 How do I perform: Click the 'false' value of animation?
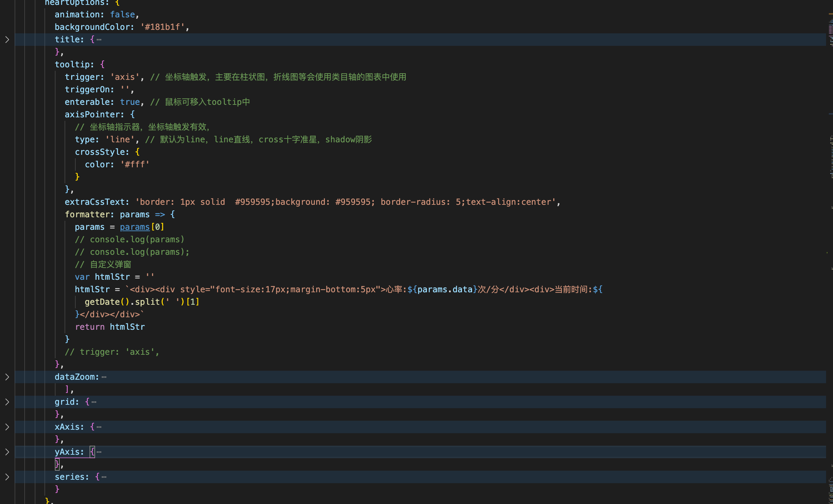coord(122,15)
